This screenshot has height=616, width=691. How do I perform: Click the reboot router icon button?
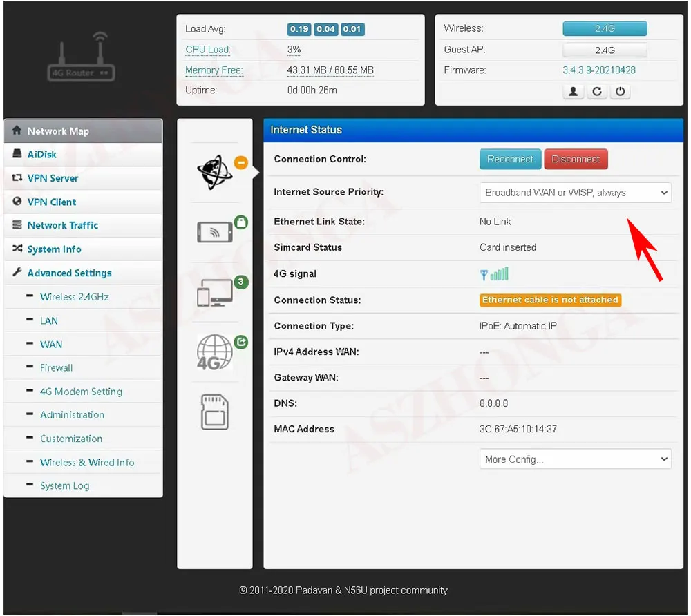tap(598, 92)
